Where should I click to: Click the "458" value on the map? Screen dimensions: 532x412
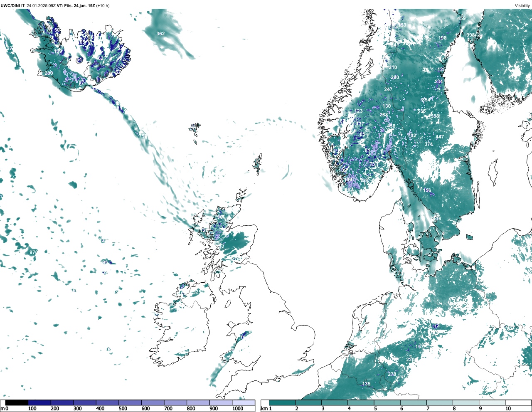tap(391, 126)
